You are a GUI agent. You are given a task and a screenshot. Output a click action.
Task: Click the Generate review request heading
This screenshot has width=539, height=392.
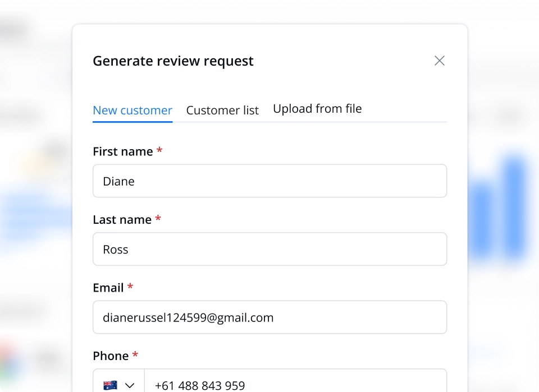(173, 61)
